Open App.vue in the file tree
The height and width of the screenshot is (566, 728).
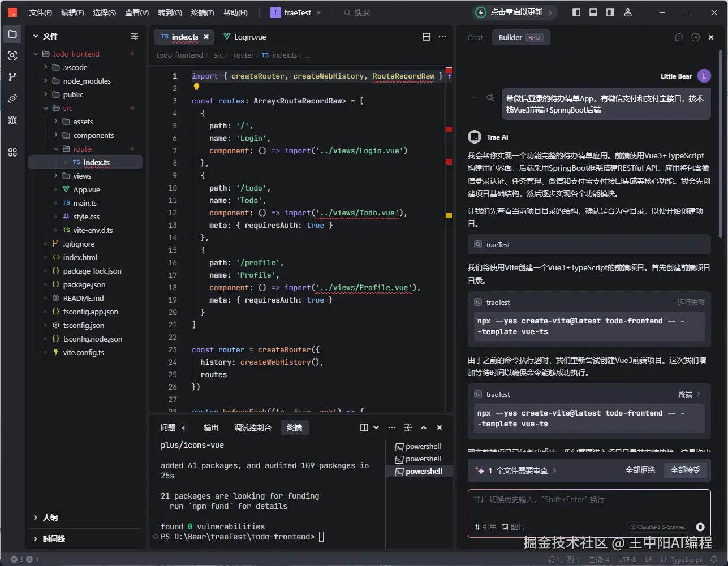(87, 189)
